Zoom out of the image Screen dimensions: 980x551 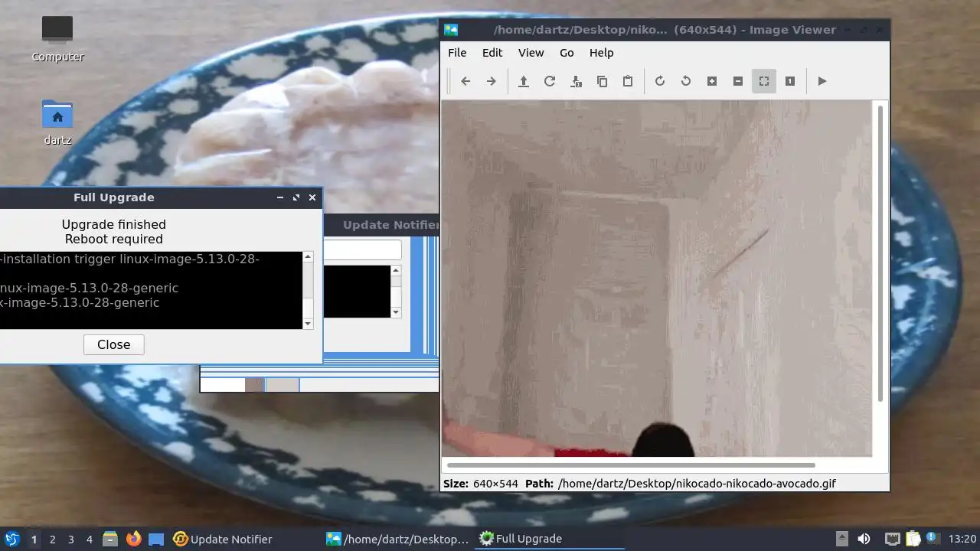738,81
